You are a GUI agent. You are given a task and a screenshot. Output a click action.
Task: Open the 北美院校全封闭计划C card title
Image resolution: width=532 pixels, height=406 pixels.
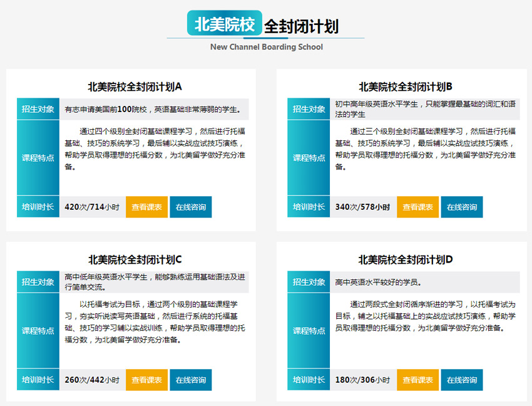[136, 258]
